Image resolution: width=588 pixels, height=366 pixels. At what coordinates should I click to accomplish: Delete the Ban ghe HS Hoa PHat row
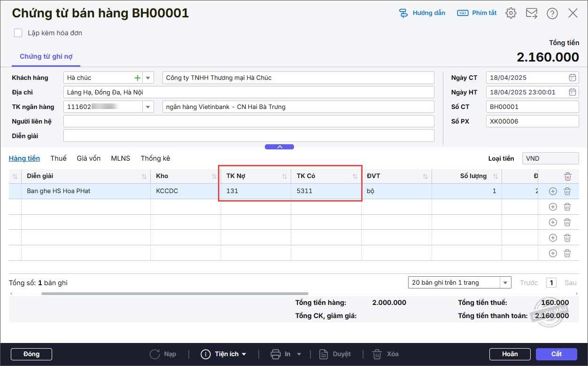pyautogui.click(x=567, y=191)
